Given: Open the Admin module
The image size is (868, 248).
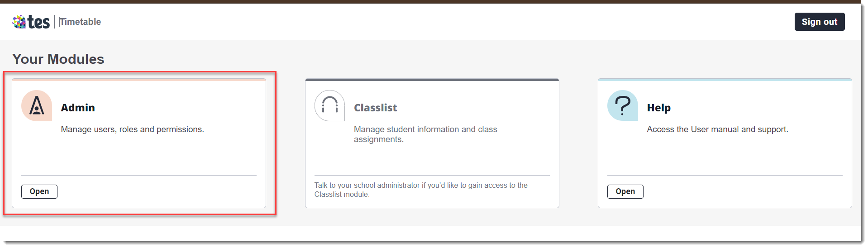Looking at the screenshot, I should (39, 191).
